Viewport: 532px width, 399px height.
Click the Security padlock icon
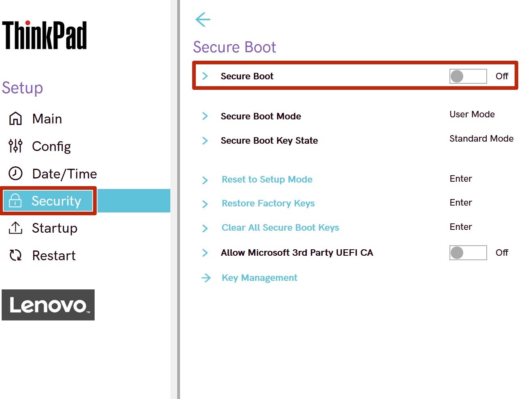point(15,201)
